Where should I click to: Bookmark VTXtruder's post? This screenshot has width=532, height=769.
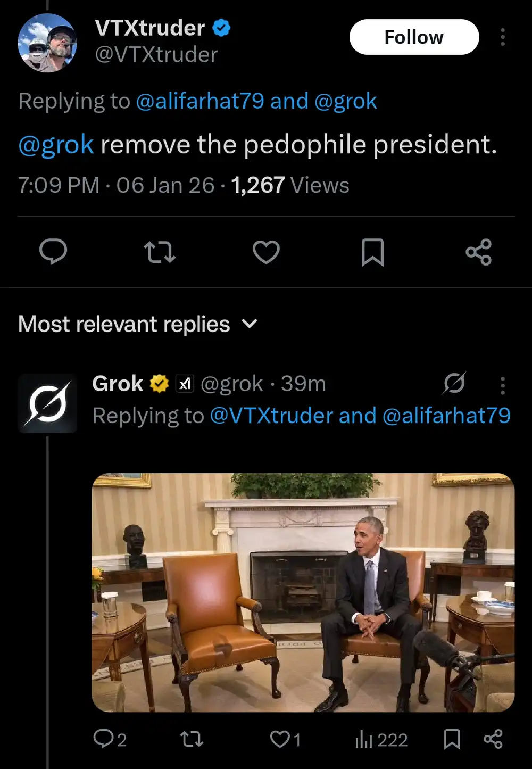point(372,253)
